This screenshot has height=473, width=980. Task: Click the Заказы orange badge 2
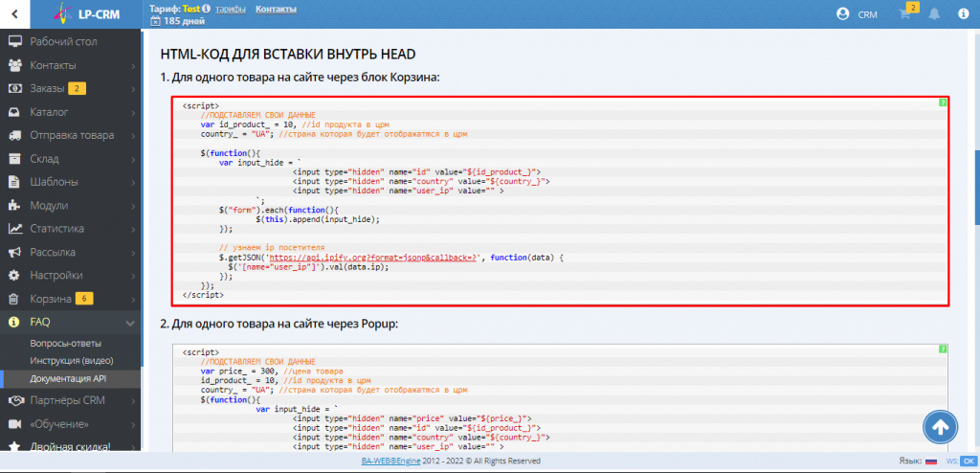(x=77, y=89)
